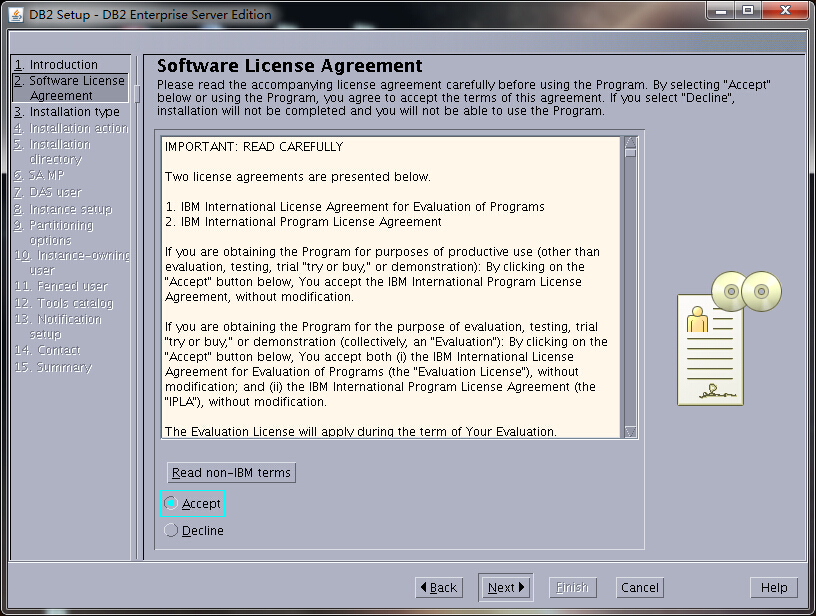Select step 5 Installation directory

tap(52, 151)
